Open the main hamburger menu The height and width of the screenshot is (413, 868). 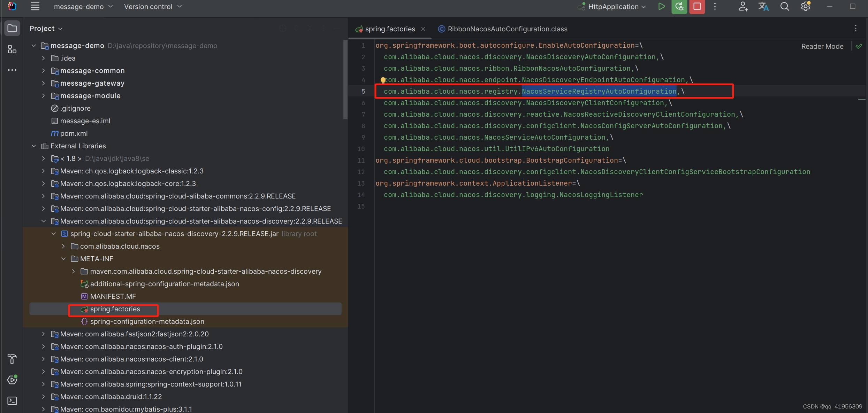point(35,6)
